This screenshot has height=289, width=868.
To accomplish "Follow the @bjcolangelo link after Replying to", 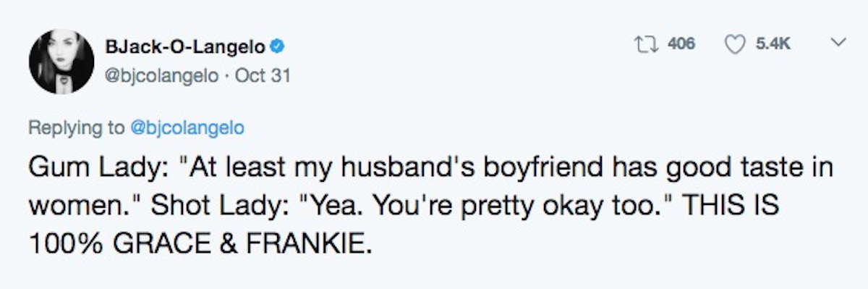I will (186, 128).
